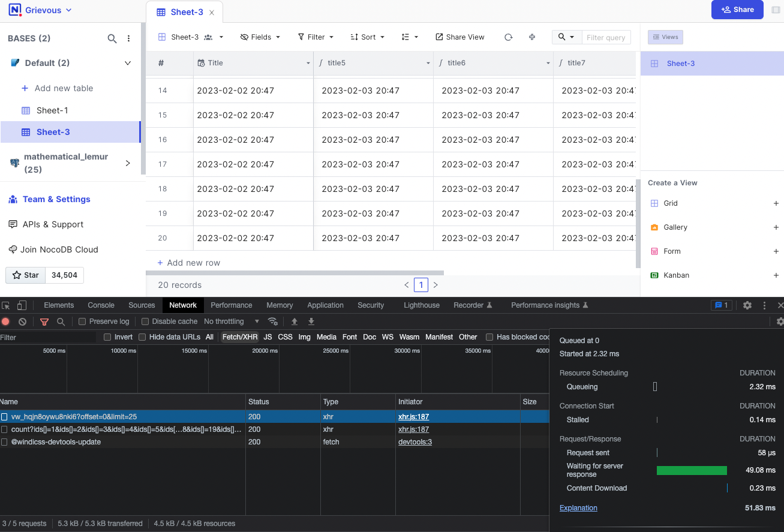
Task: Click the Star GitHub button
Action: [25, 275]
